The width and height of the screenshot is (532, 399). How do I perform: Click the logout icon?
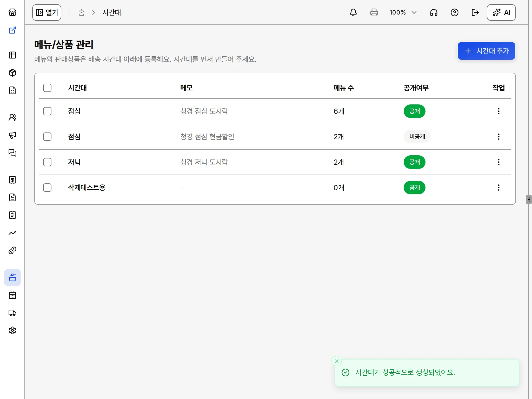[x=475, y=12]
